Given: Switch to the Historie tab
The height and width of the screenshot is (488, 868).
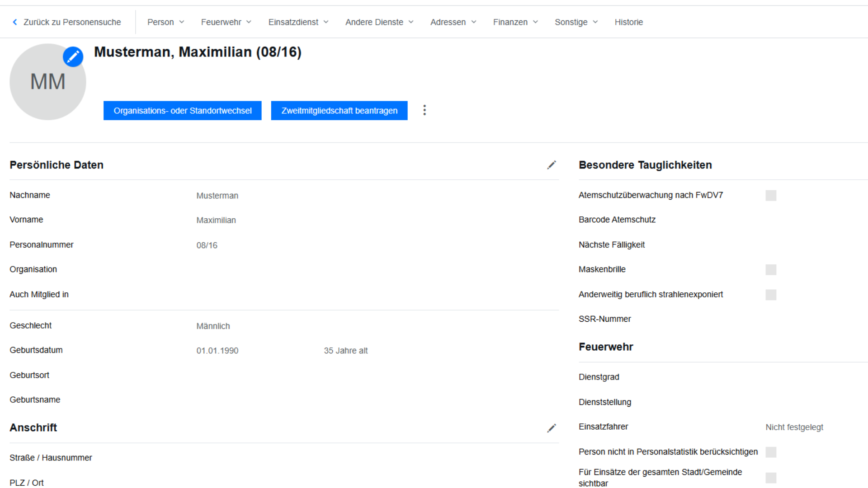Looking at the screenshot, I should (x=628, y=22).
